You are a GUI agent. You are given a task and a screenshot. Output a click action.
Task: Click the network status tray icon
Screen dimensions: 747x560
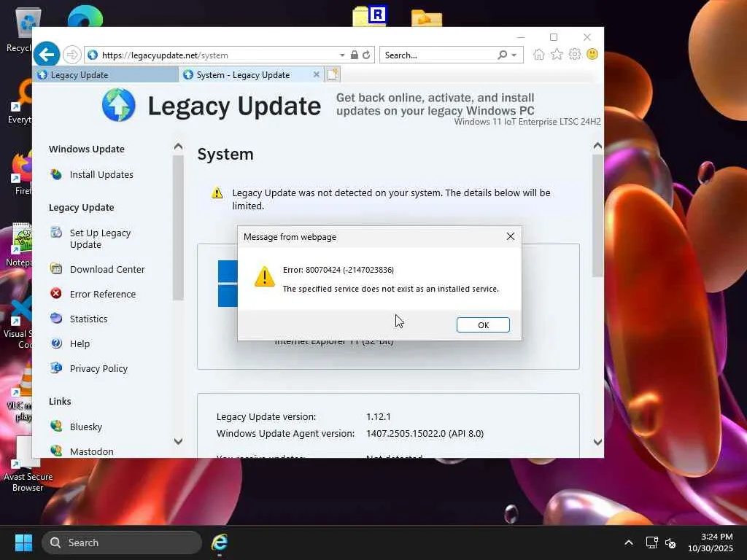tap(651, 542)
